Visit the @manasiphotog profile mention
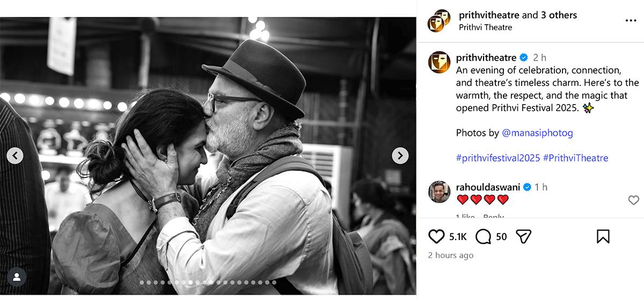 click(537, 133)
